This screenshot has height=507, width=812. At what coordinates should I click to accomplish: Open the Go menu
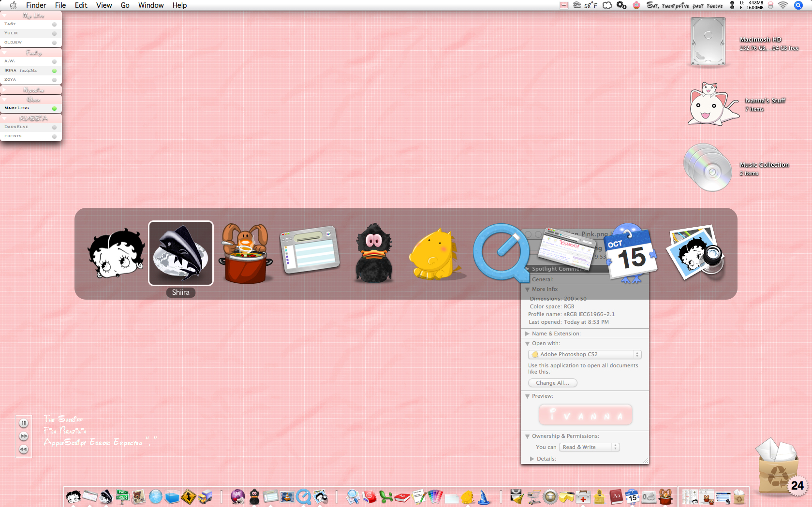coord(125,5)
